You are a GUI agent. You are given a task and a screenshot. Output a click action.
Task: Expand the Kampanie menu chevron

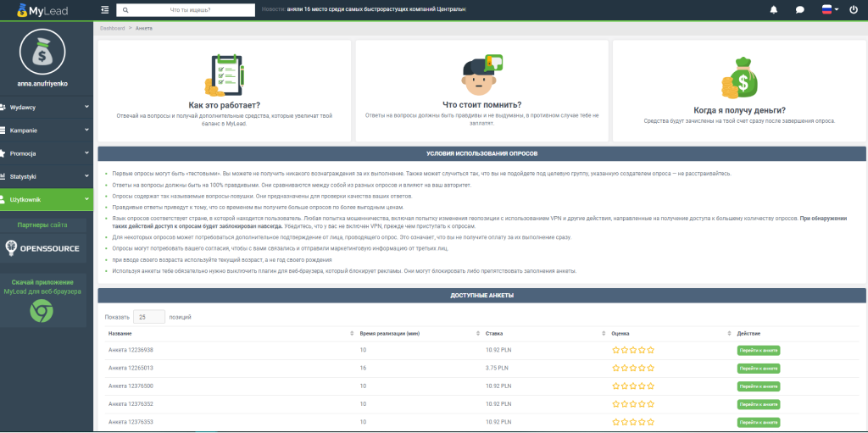tap(86, 130)
